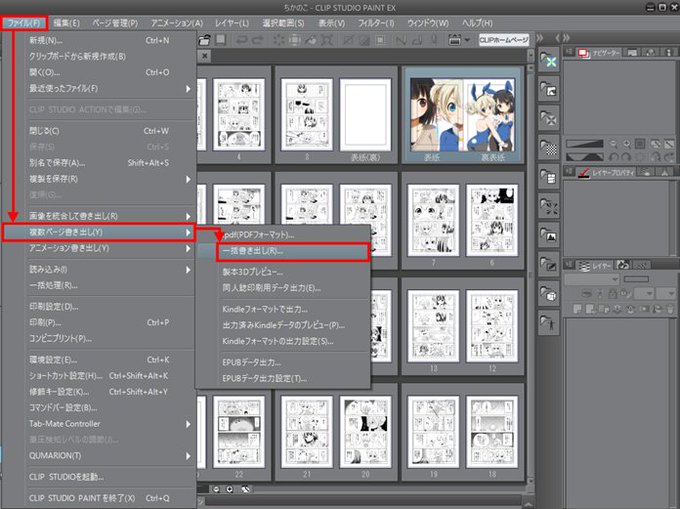Toggle Snap to Ruler in command bar
The width and height of the screenshot is (680, 509).
401,40
